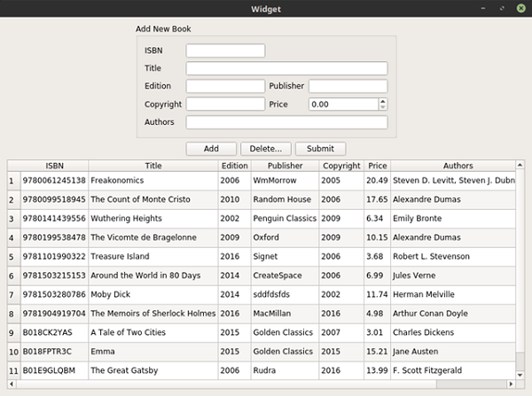Select row header 1
532x396 pixels.
coord(13,181)
